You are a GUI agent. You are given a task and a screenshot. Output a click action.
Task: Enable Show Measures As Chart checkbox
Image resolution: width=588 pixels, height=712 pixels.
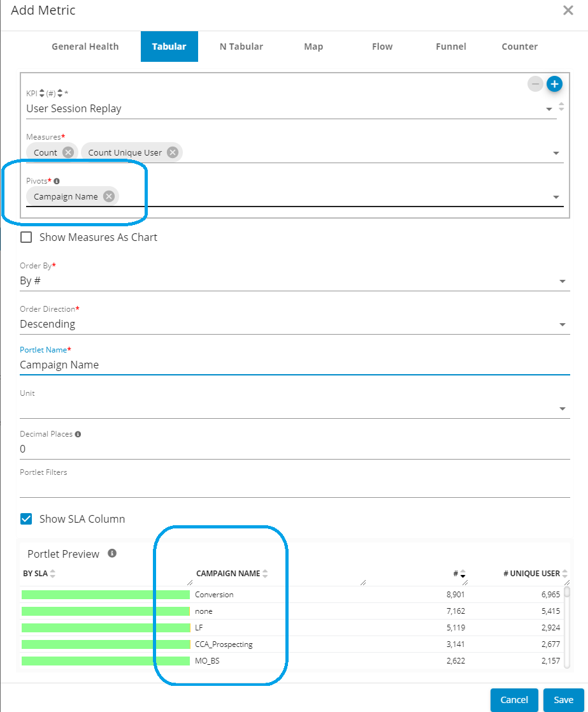[x=26, y=237]
